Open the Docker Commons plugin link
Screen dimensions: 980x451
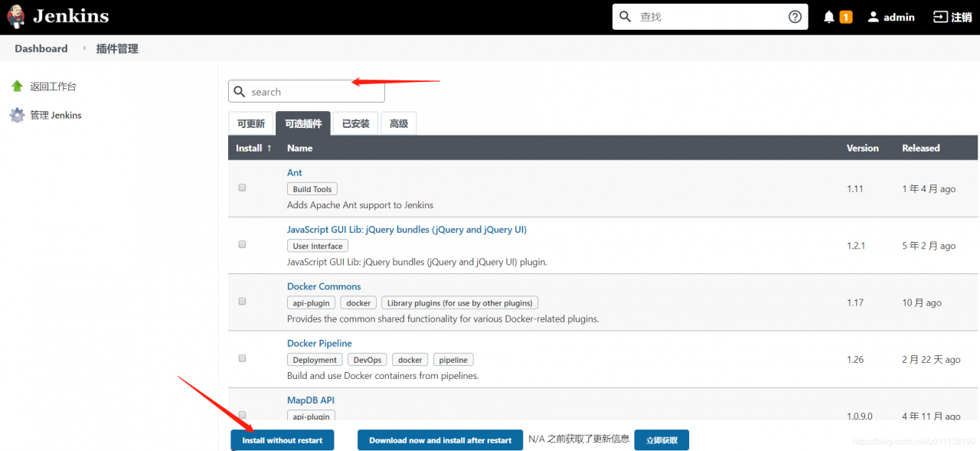pos(324,286)
